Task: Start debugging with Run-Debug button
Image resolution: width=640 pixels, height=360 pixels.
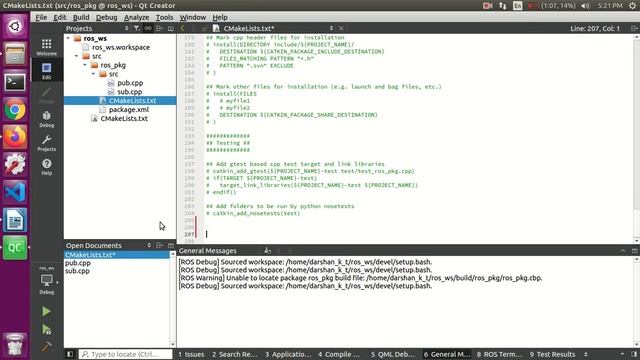Action: point(46,329)
